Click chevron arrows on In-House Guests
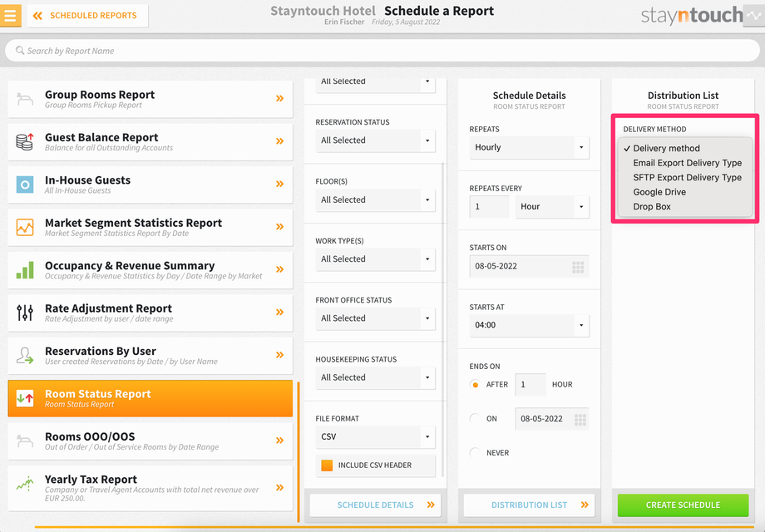765x532 pixels. [279, 184]
